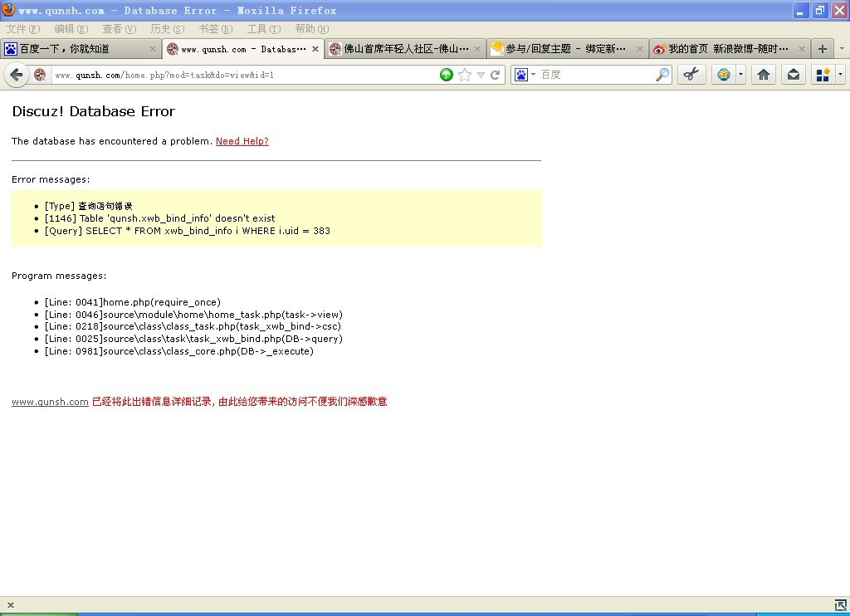Expand the URL history dropdown arrow
This screenshot has width=850, height=616.
click(481, 75)
